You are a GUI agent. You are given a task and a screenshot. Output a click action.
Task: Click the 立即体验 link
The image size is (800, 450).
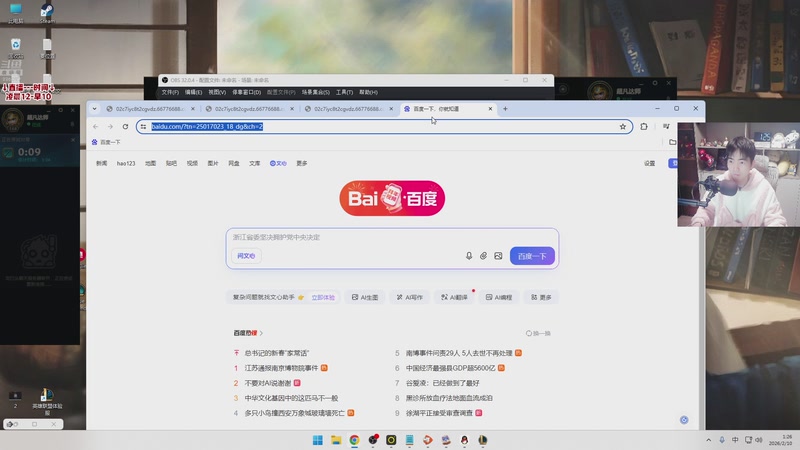pyautogui.click(x=323, y=297)
